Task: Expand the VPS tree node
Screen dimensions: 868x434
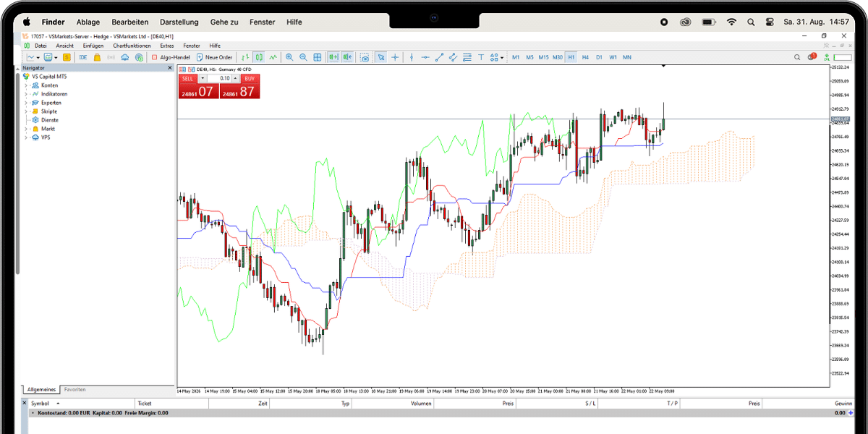Action: click(x=26, y=137)
